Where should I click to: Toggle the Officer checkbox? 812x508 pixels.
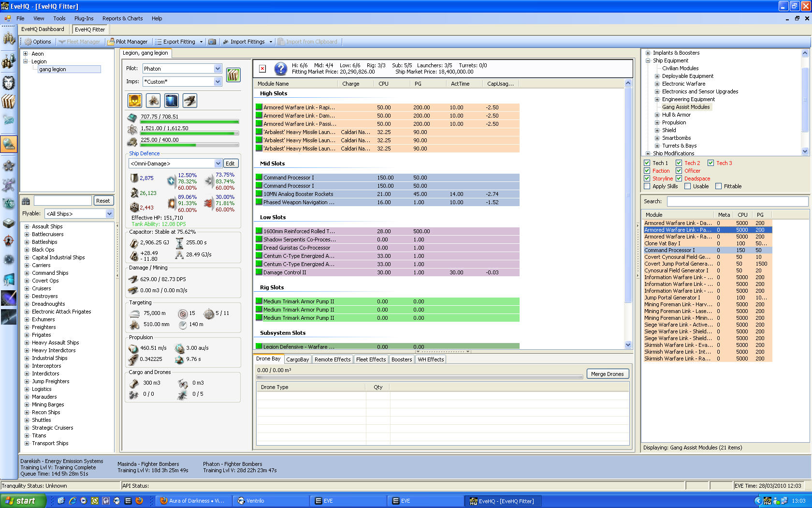pyautogui.click(x=679, y=171)
